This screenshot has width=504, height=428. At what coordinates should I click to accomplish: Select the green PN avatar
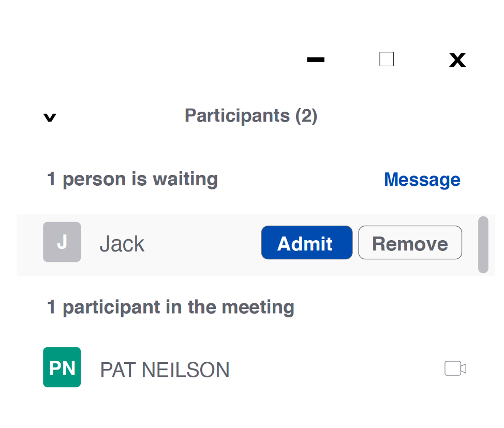(62, 367)
